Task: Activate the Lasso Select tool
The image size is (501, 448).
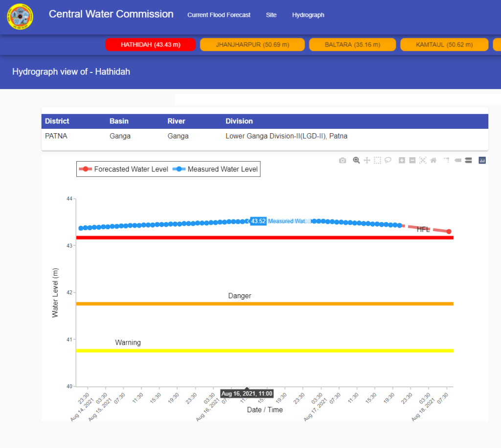Action: (388, 160)
